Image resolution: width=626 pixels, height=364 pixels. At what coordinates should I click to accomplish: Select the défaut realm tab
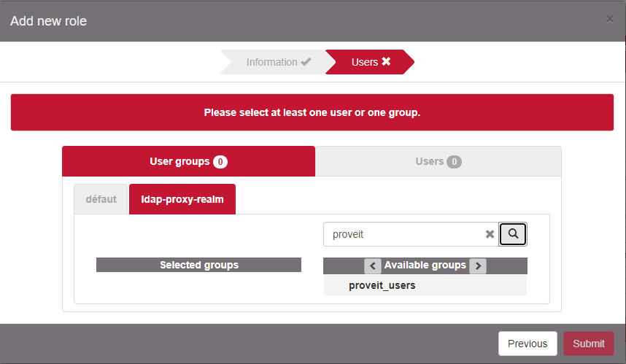click(101, 199)
